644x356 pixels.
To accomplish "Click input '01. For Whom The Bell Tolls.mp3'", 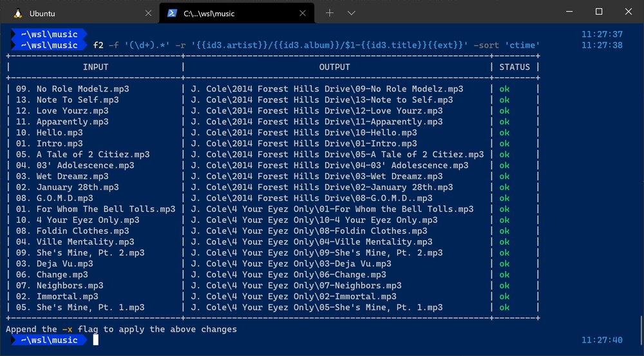I will pos(96,209).
